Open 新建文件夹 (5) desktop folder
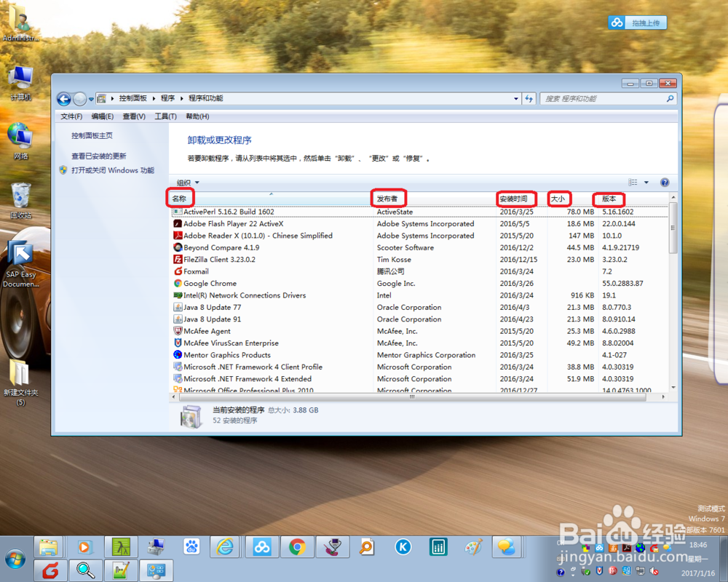 click(20, 383)
